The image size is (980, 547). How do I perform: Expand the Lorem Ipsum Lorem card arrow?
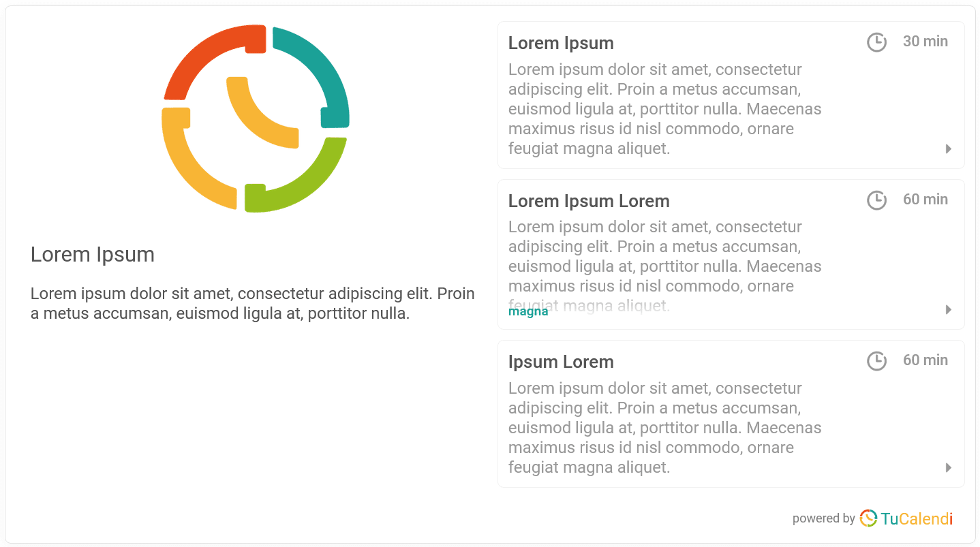949,309
